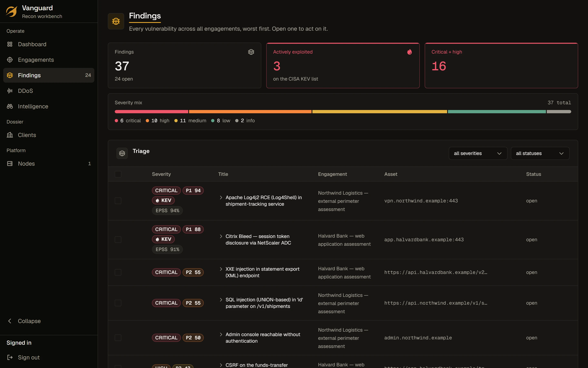Open the Engagements section
Screen dimensions: 588x368
coord(49,60)
